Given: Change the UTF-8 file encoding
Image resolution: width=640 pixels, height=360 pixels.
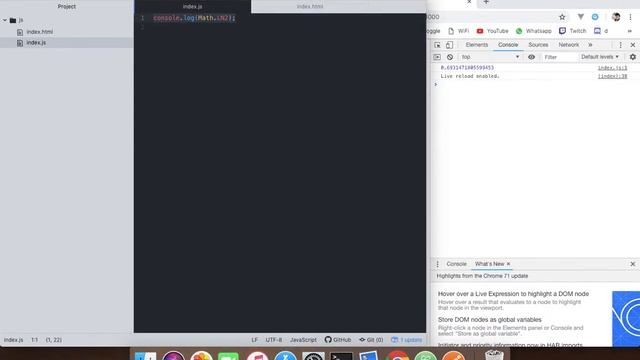Looking at the screenshot, I should pyautogui.click(x=273, y=340).
